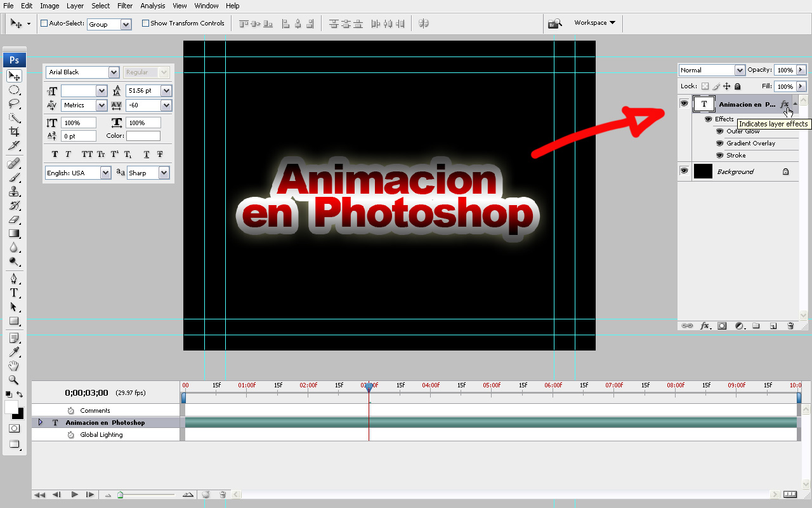
Task: Select the Slice tool
Action: pyautogui.click(x=14, y=146)
